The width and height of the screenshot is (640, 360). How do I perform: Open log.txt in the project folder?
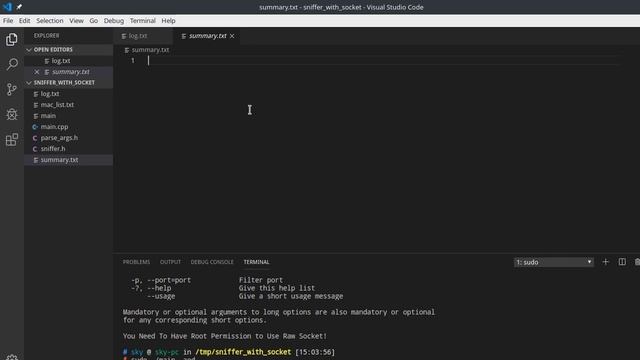pyautogui.click(x=69, y=94)
